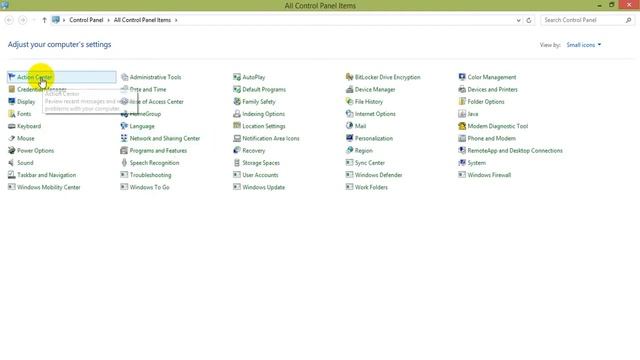Click the Indexing Options icon
Screen dimensions: 640x360
point(237,114)
